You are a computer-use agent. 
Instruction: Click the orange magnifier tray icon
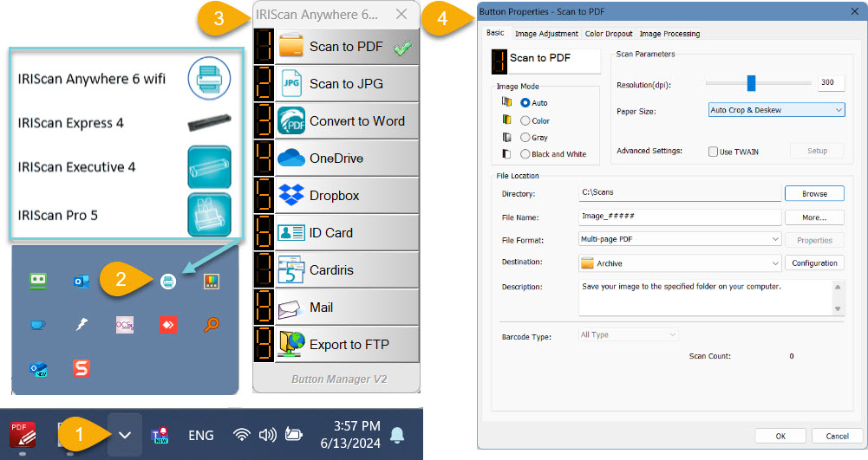coord(212,325)
